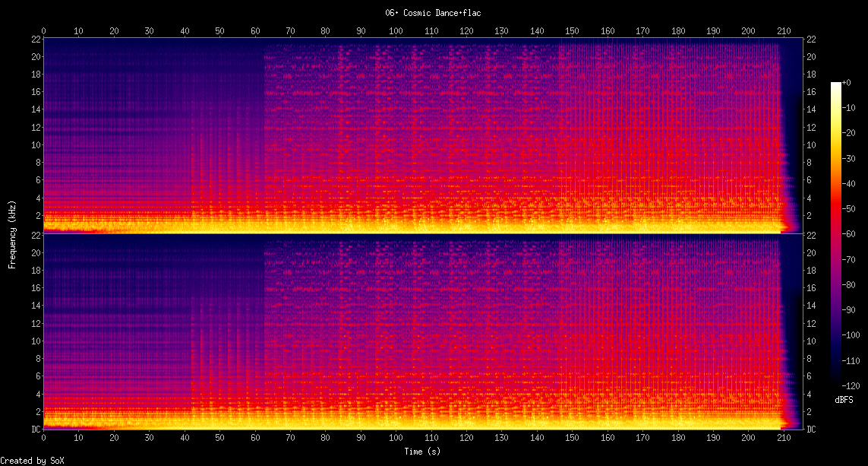868x466 pixels.
Task: Click the top-right "22" kHz frequency label
Action: pyautogui.click(x=811, y=40)
